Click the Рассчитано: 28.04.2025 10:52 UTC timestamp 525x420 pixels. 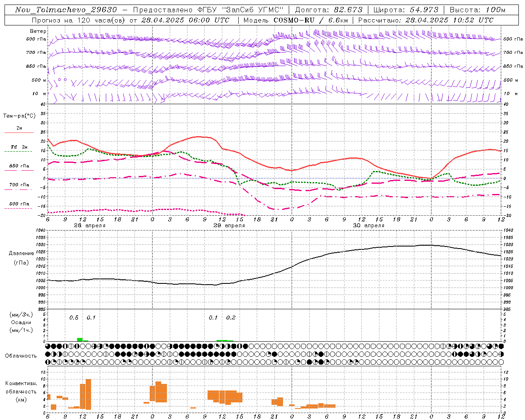click(426, 20)
